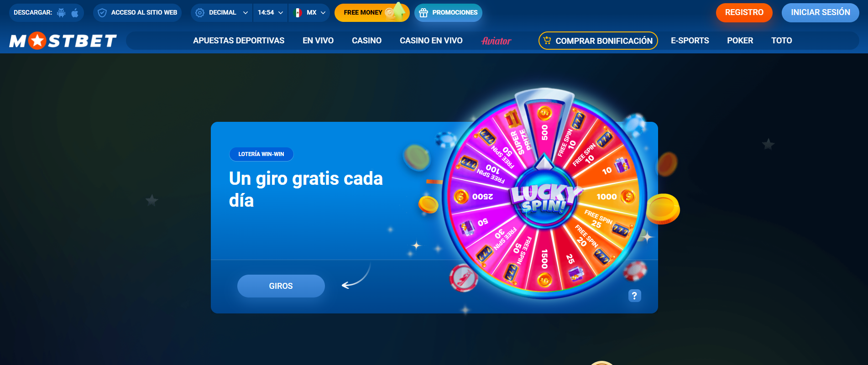This screenshot has width=868, height=365.
Task: Open the 14:54 time zone dropdown
Action: (x=270, y=13)
